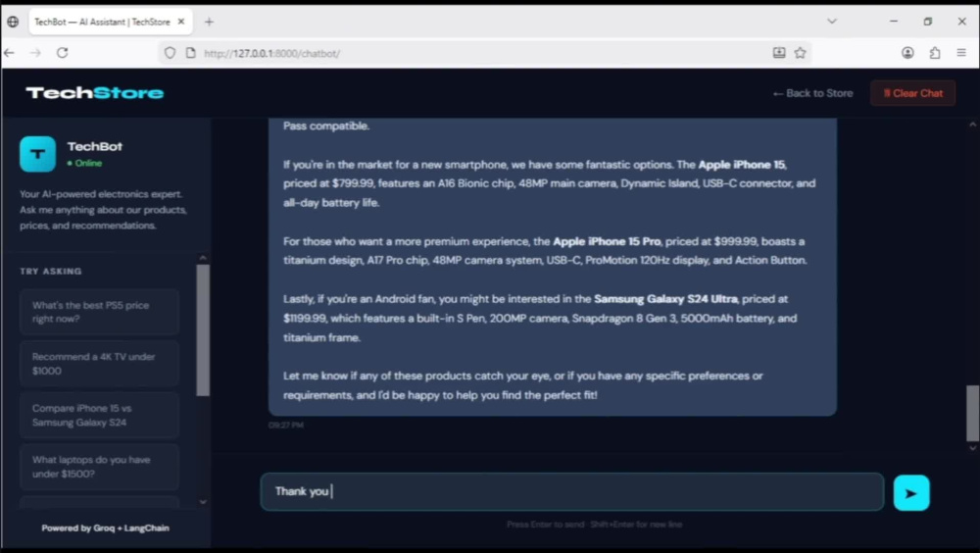This screenshot has width=980, height=553.
Task: Bookmark this page with the star
Action: click(800, 53)
